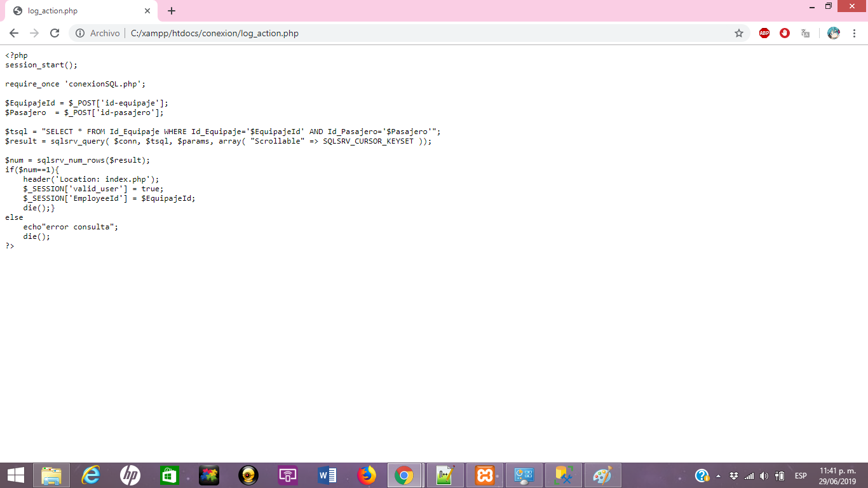
Task: Expand the hidden system tray icons arrow
Action: [719, 476]
